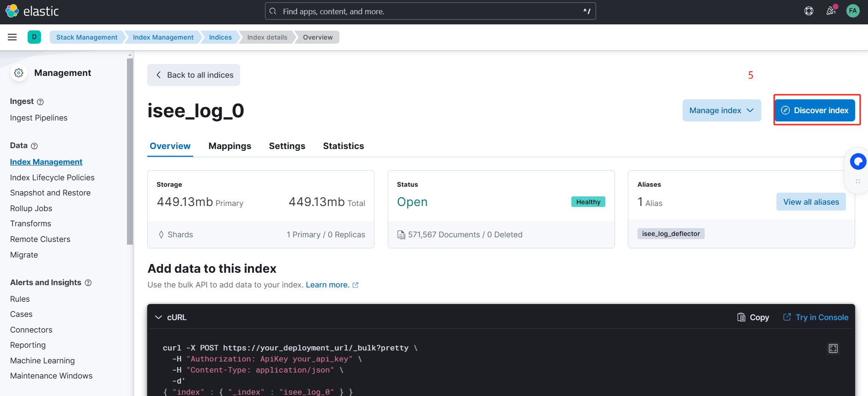Click the blue chat assistant bubble
Screen dimensions: 868x396
point(858,161)
